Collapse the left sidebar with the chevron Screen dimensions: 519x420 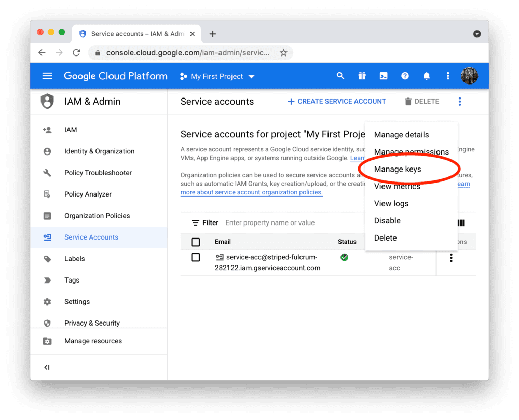[46, 367]
